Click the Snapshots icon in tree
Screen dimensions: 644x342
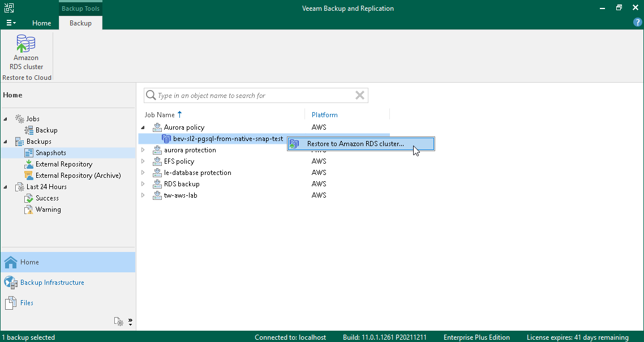point(28,153)
